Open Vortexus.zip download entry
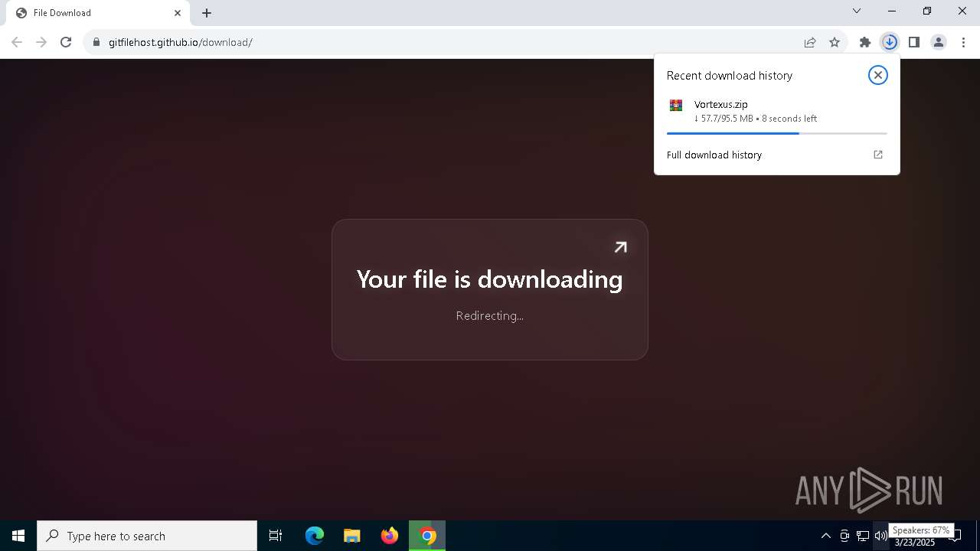Viewport: 980px width, 551px height. point(776,112)
